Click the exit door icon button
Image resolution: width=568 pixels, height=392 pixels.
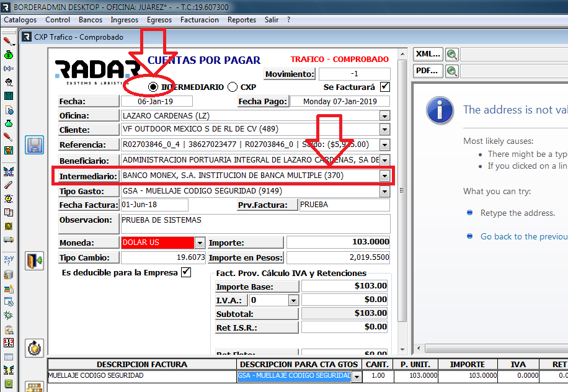pyautogui.click(x=34, y=261)
